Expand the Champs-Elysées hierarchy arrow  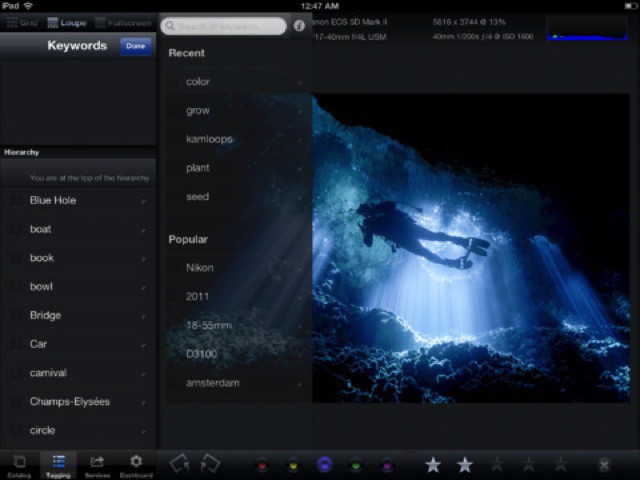(144, 403)
